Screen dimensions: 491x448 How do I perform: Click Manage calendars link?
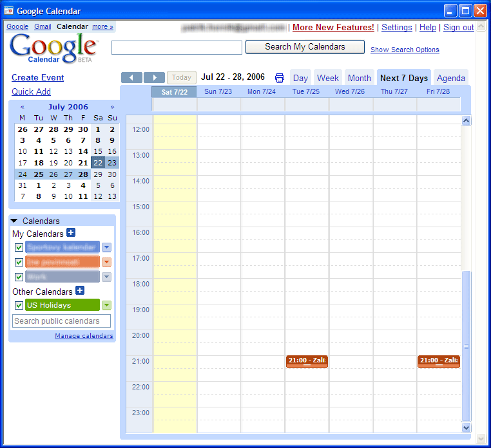tap(84, 336)
